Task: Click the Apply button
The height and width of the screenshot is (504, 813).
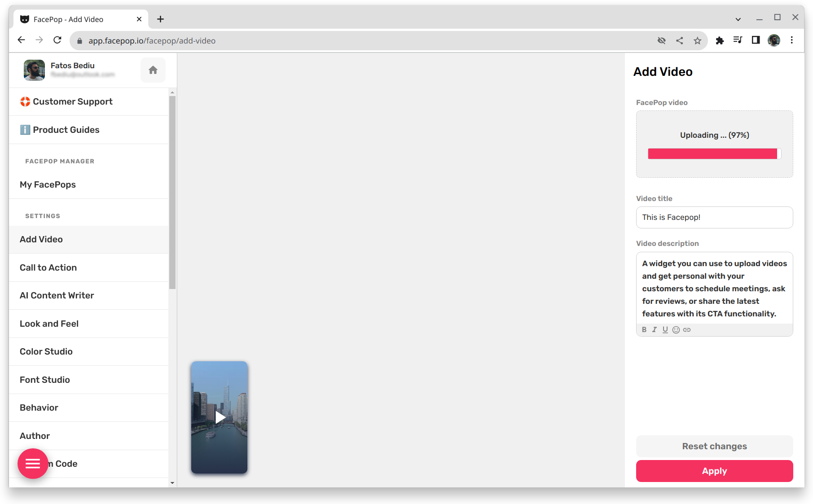Action: click(714, 471)
